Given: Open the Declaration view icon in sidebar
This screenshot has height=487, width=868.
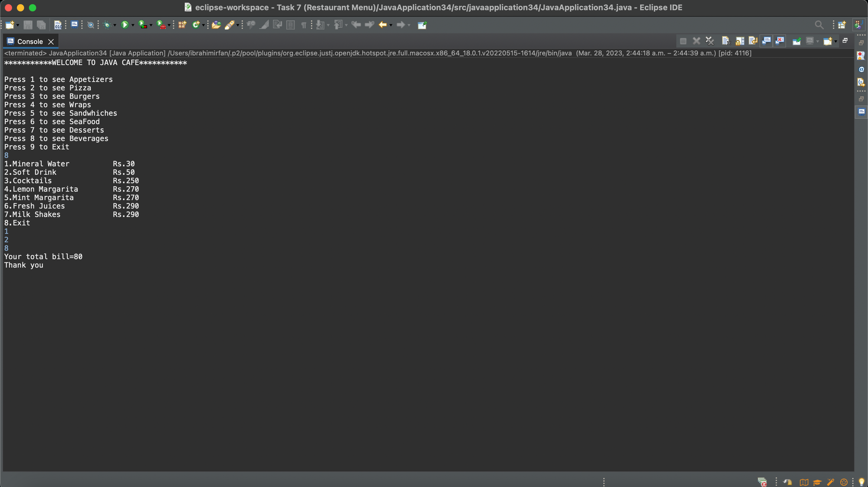Looking at the screenshot, I should (x=861, y=82).
